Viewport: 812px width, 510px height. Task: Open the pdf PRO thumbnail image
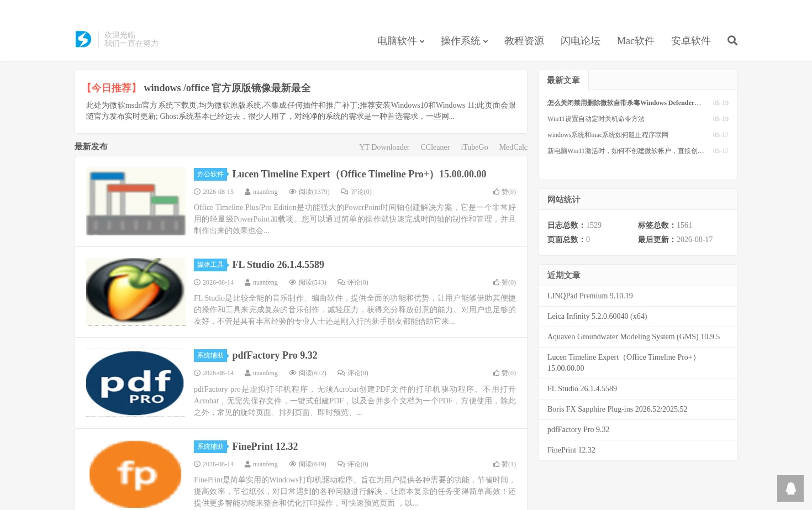[136, 382]
